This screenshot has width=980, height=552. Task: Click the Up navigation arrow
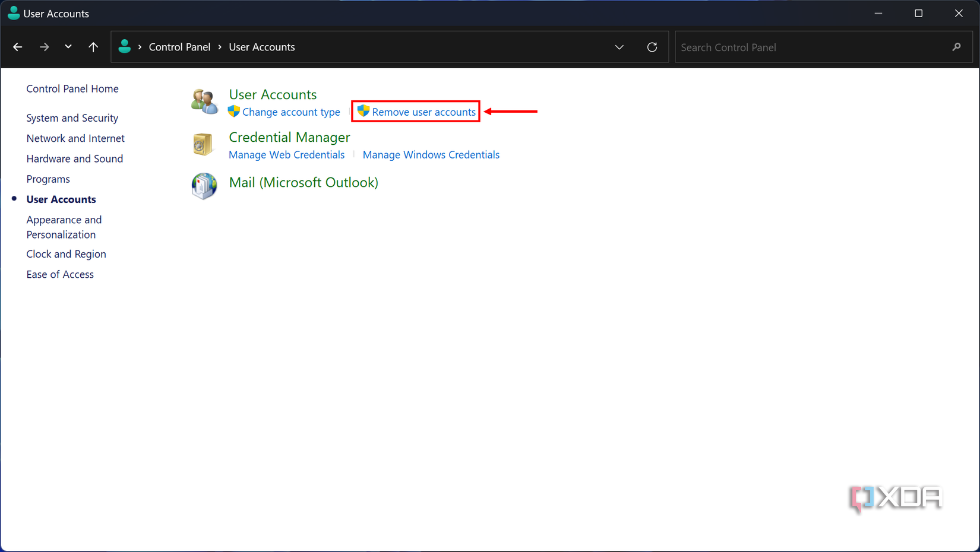(93, 47)
